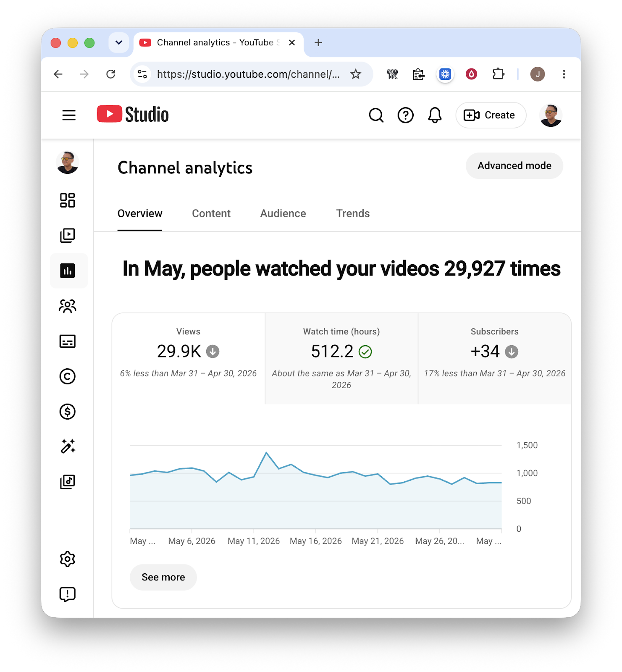Switch to Advanced mode
The image size is (622, 672).
pos(514,166)
